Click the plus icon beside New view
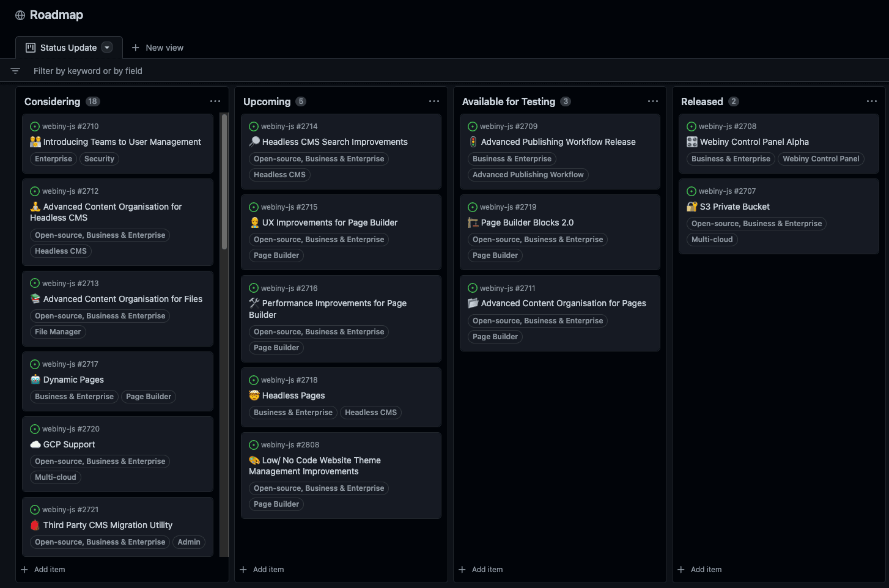889x588 pixels. click(x=136, y=48)
